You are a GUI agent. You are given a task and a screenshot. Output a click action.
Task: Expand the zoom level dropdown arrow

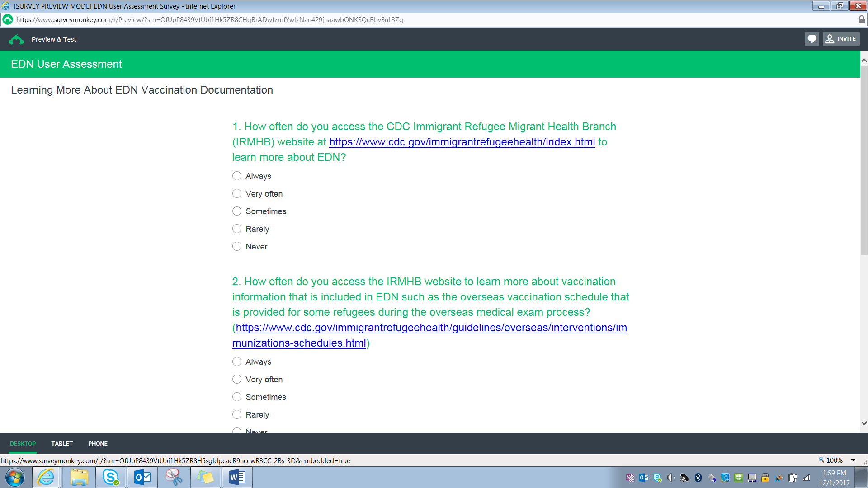pos(853,460)
